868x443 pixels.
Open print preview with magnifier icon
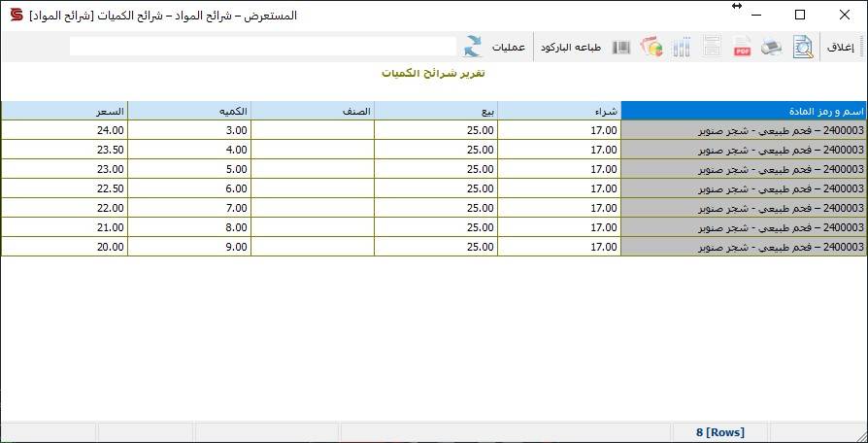(x=803, y=47)
